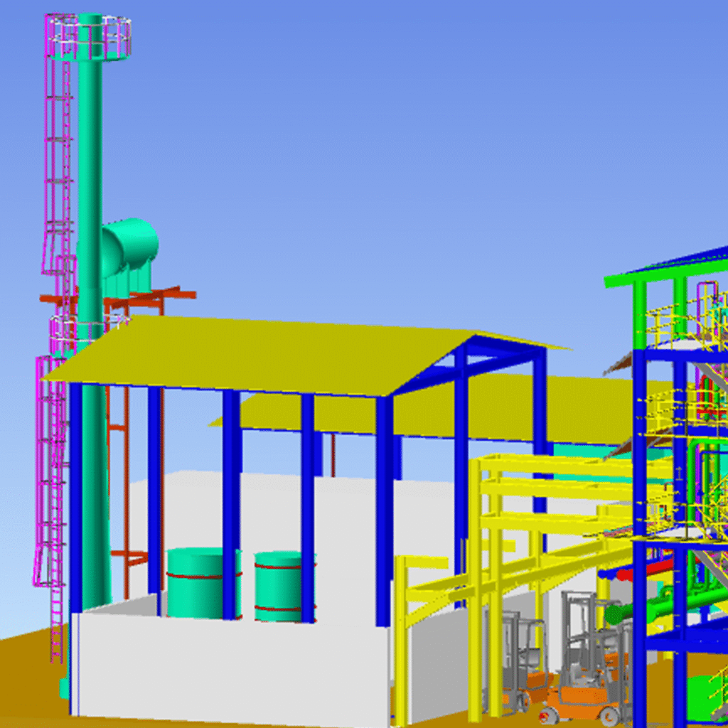Viewport: 728px width, 728px height.
Task: Select the right green drum tank
Action: (x=281, y=587)
